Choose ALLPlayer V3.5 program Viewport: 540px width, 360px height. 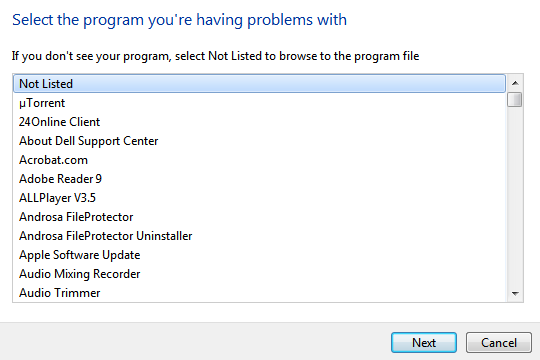coord(259,198)
